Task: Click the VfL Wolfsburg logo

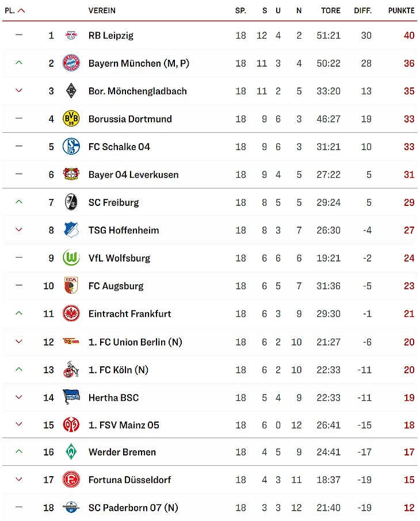Action: [71, 258]
